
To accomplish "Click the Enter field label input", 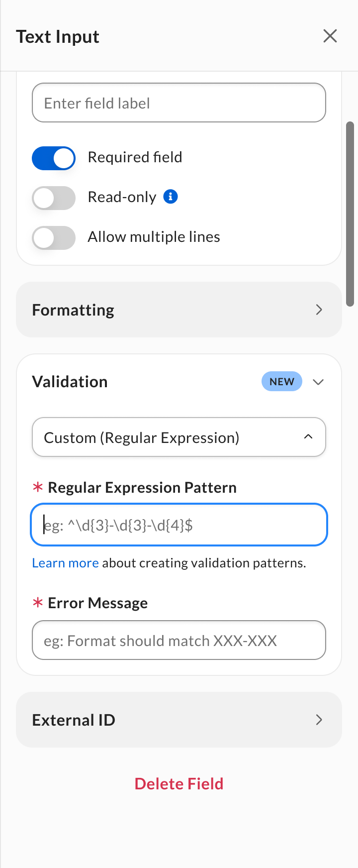I will 179,103.
